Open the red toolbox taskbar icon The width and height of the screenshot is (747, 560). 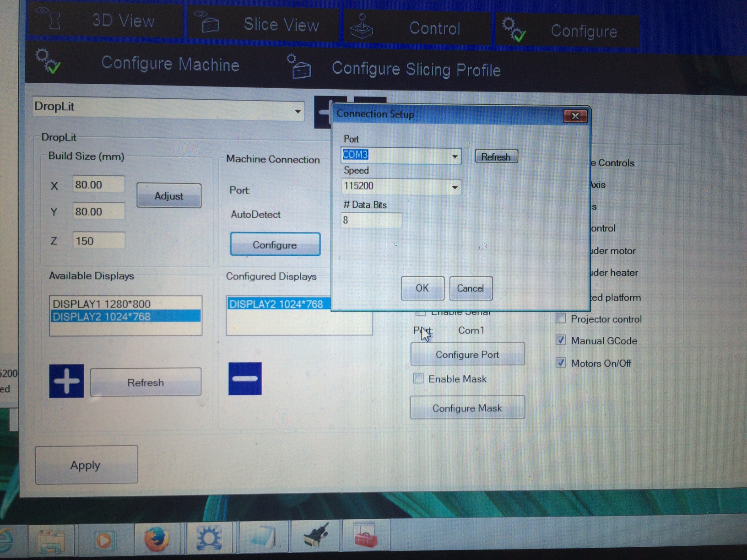point(365,535)
